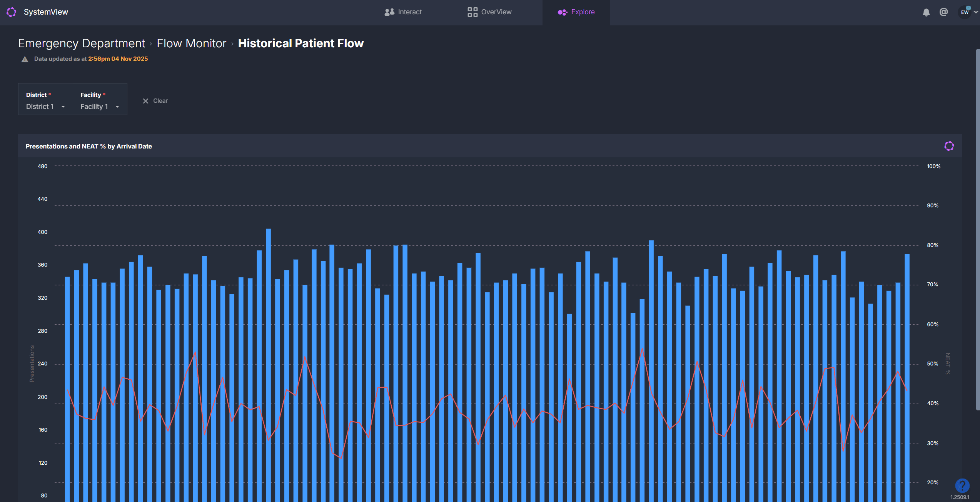Open the user menu chevron beside avatar

coord(976,12)
